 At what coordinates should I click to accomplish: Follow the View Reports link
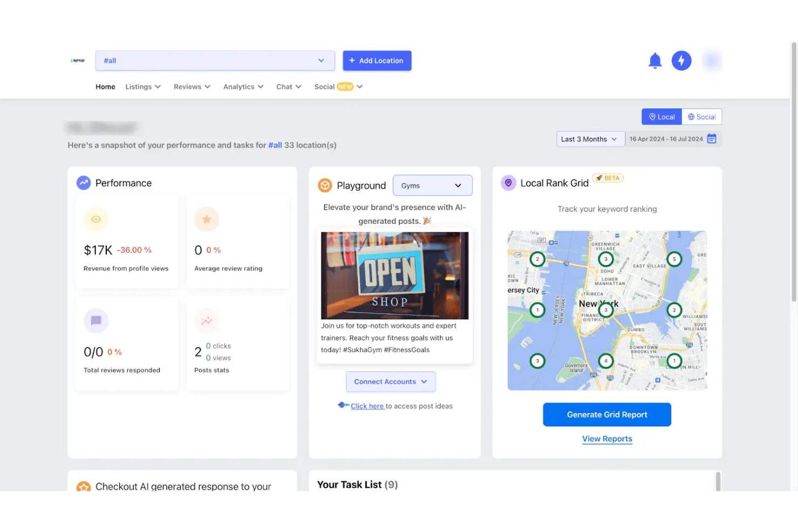tap(607, 438)
